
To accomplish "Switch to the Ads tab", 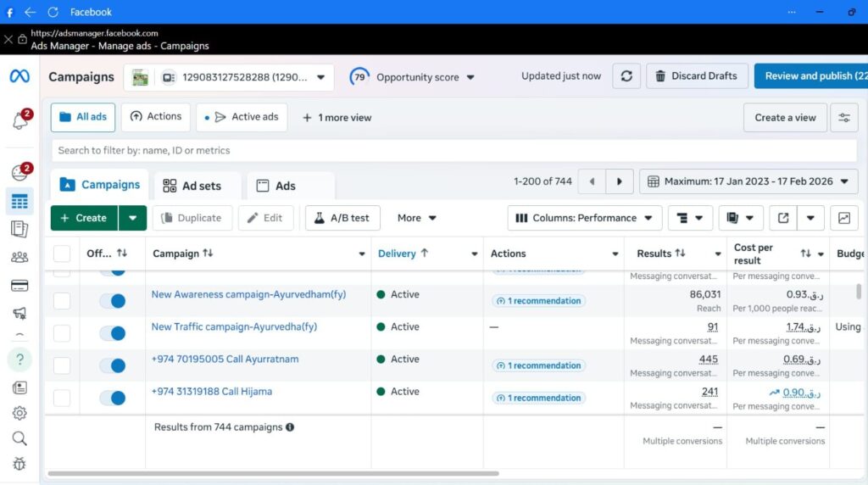I will pos(276,186).
